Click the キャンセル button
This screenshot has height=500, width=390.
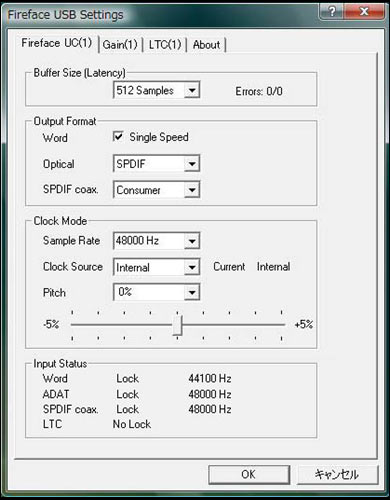337,474
